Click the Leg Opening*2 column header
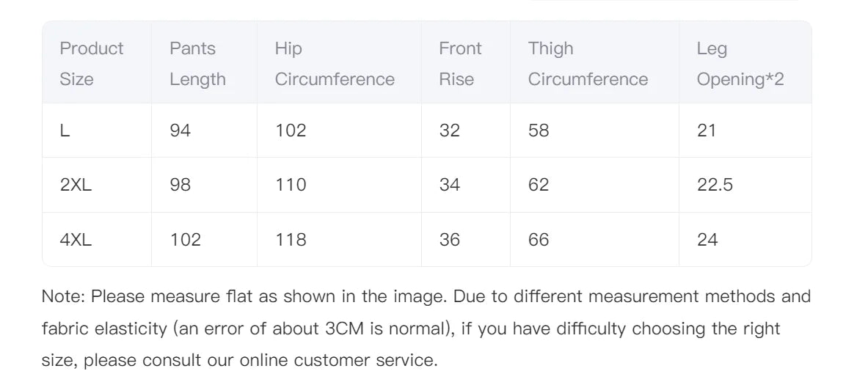This screenshot has height=385, width=868. click(740, 64)
